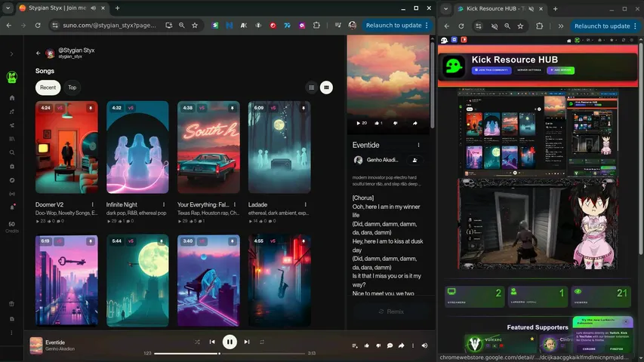
Task: Open the search icon in Suno sidebar
Action: click(12, 152)
